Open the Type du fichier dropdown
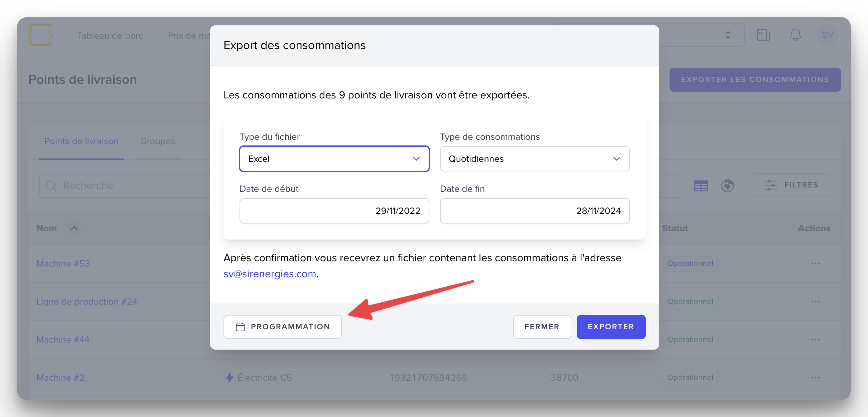868x417 pixels. click(x=334, y=159)
